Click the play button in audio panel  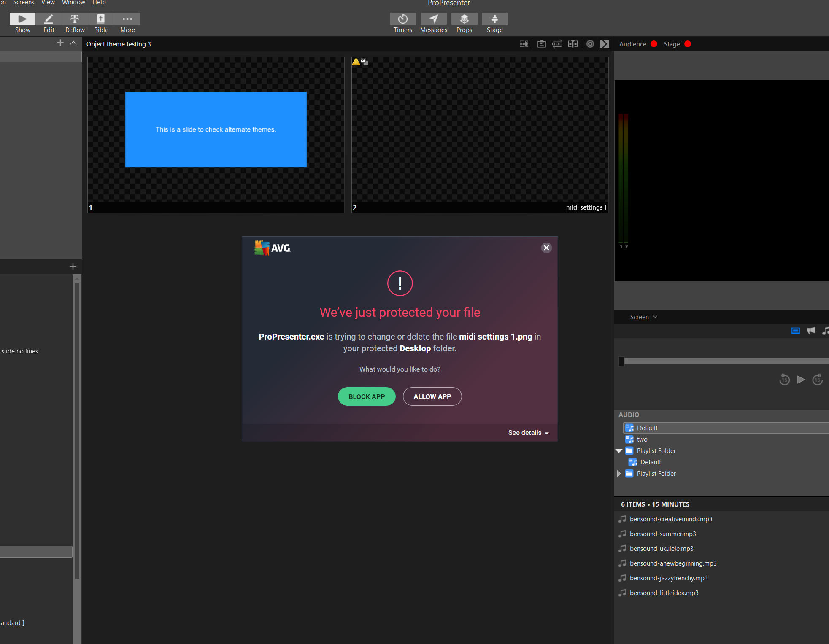[801, 379]
